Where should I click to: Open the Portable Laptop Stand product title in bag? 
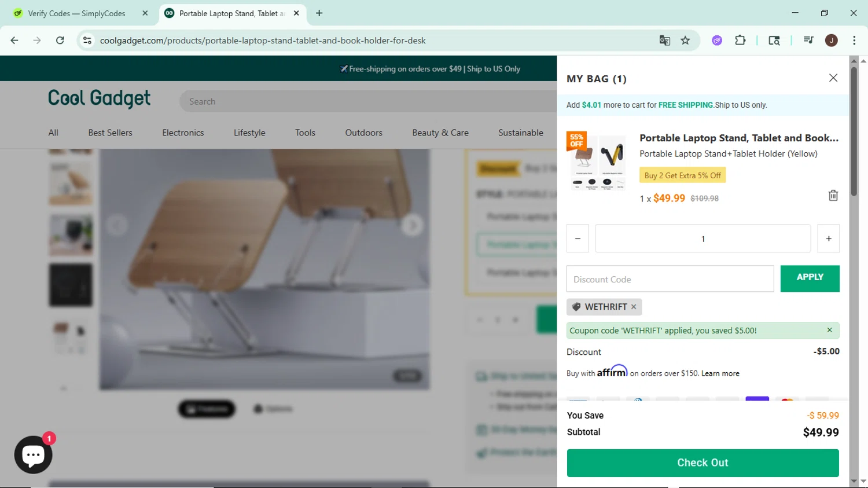click(x=738, y=138)
